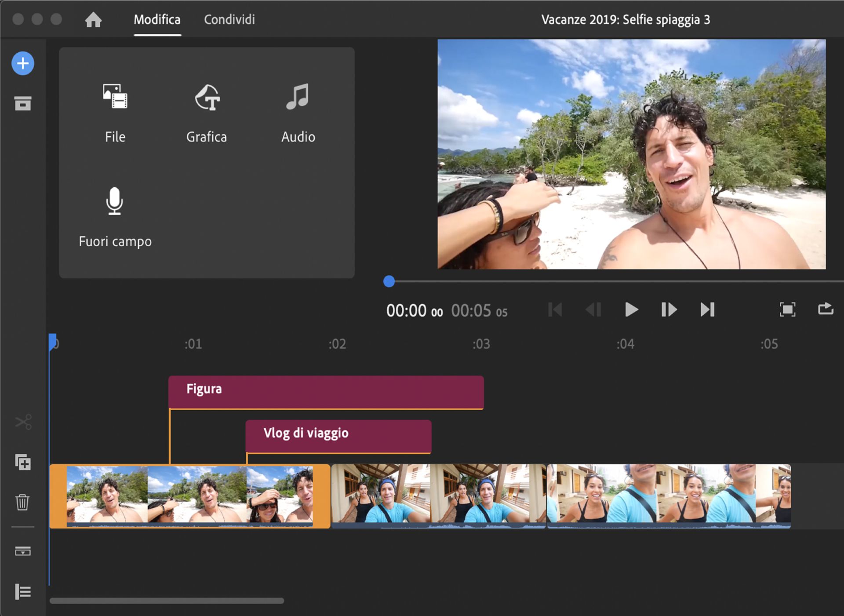
Task: Click the blue add media button
Action: (x=23, y=63)
